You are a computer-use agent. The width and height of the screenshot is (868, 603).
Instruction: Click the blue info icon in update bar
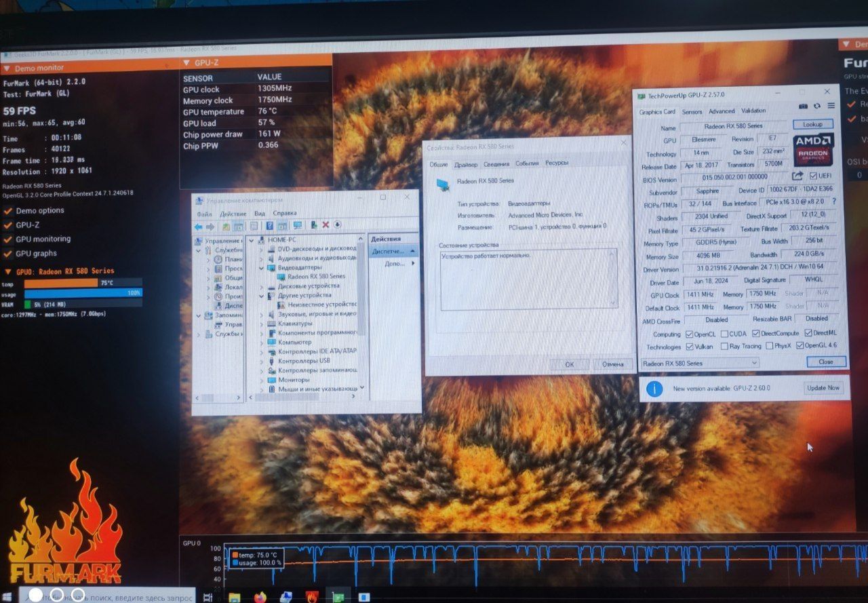pyautogui.click(x=654, y=389)
